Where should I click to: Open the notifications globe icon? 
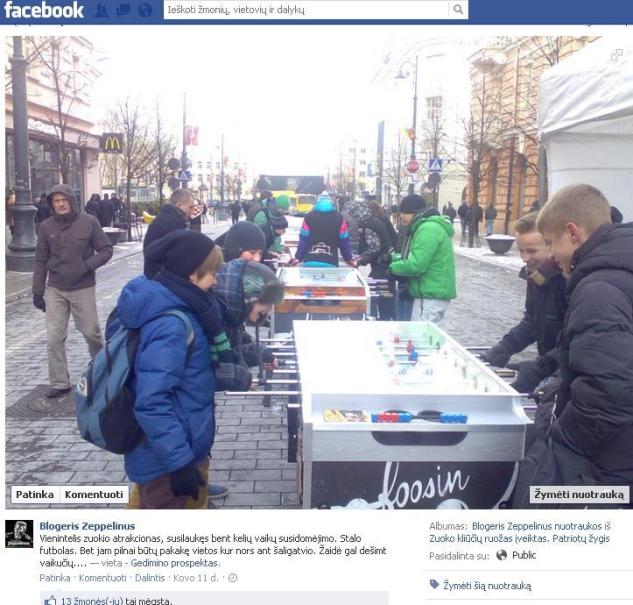[x=145, y=10]
